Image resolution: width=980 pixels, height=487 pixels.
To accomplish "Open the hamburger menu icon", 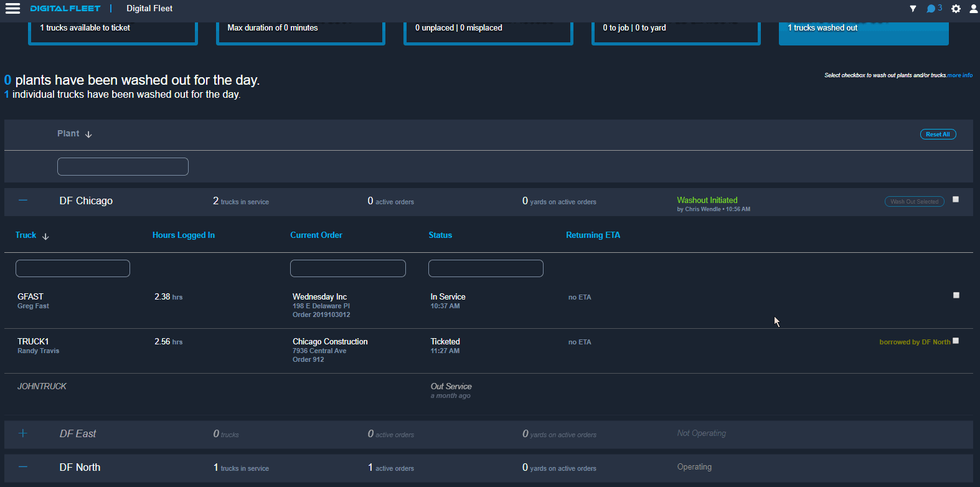I will (x=12, y=8).
